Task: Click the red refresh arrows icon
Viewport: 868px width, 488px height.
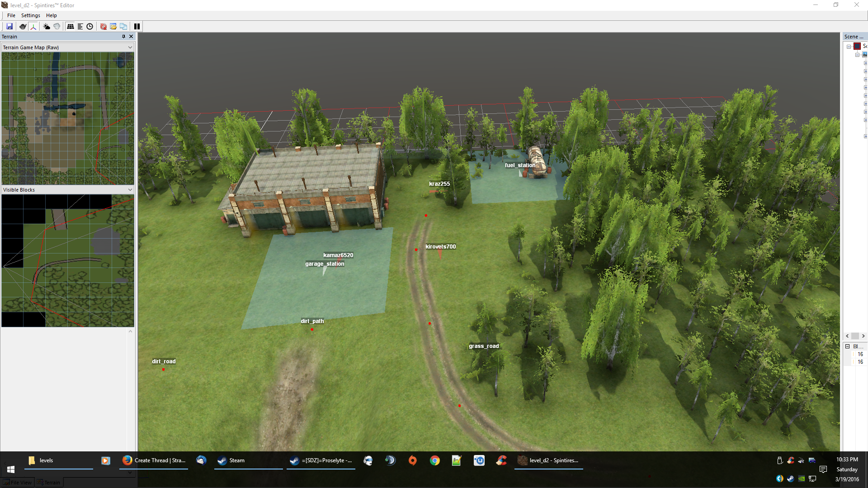Action: (x=104, y=26)
